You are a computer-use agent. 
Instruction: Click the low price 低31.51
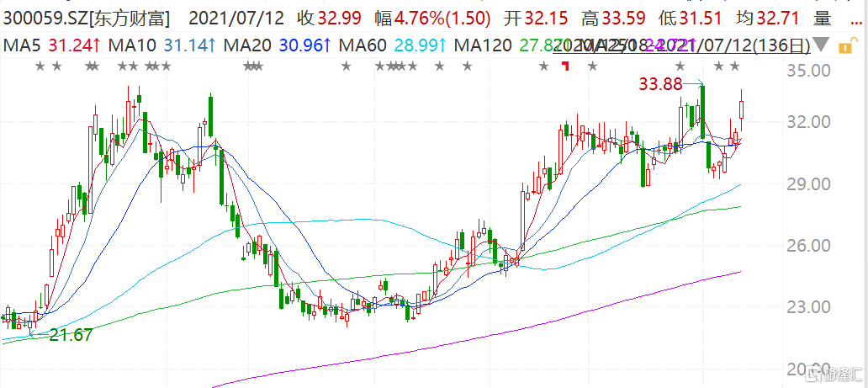(691, 19)
